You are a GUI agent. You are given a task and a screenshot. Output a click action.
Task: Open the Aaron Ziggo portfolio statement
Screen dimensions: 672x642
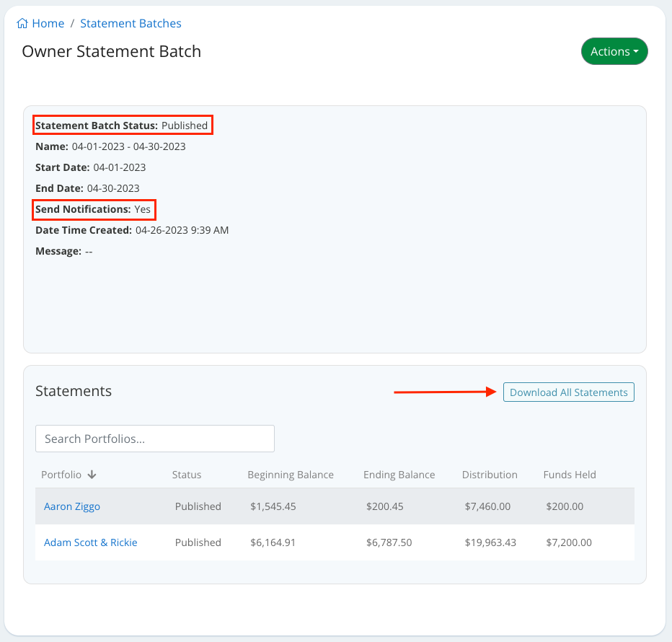tap(72, 506)
